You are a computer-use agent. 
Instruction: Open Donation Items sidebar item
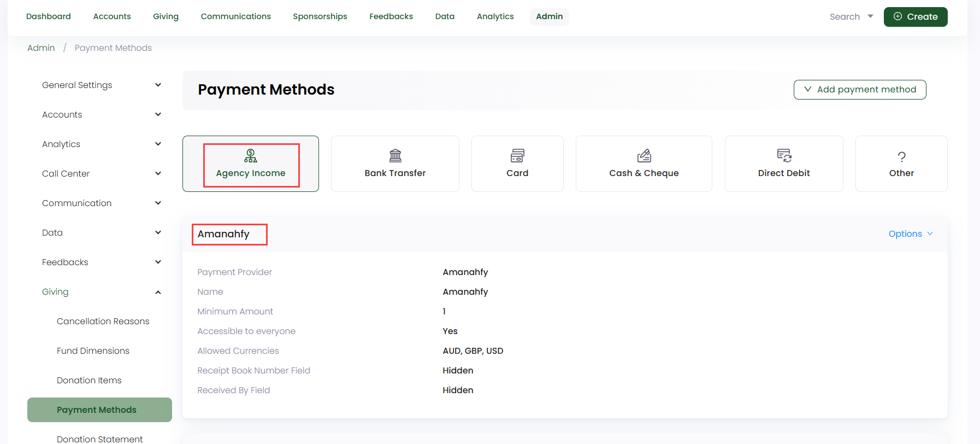pyautogui.click(x=89, y=380)
